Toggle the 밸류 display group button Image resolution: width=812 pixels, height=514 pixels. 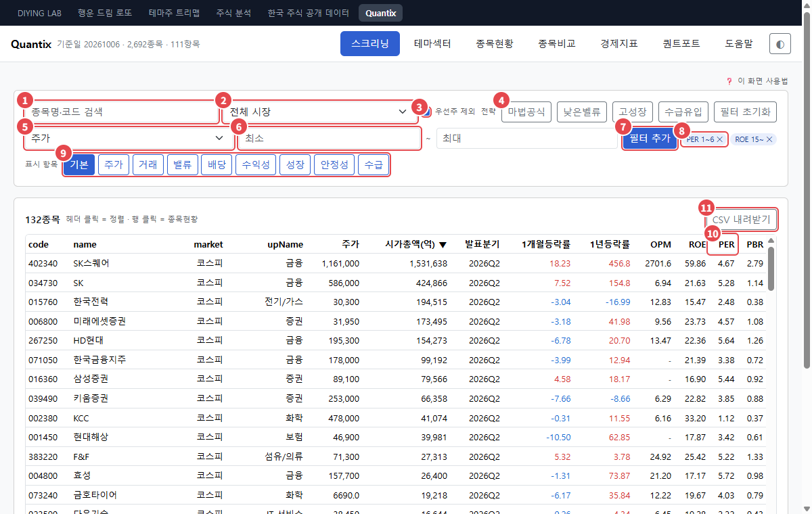coord(182,164)
